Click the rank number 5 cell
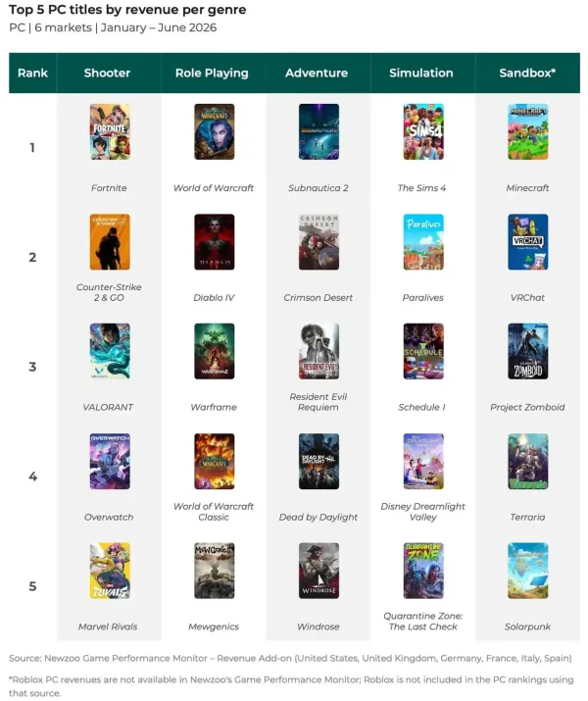The height and width of the screenshot is (701, 588). click(x=32, y=586)
